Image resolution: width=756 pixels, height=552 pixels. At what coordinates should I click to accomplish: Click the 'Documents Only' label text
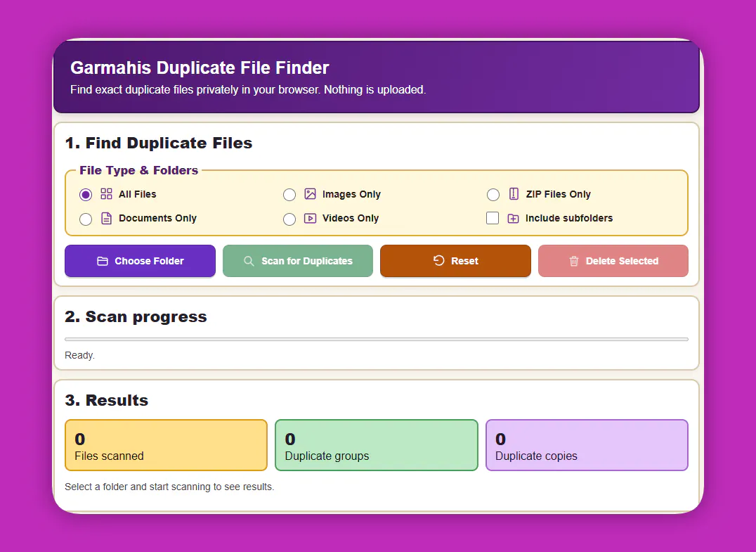click(x=157, y=218)
